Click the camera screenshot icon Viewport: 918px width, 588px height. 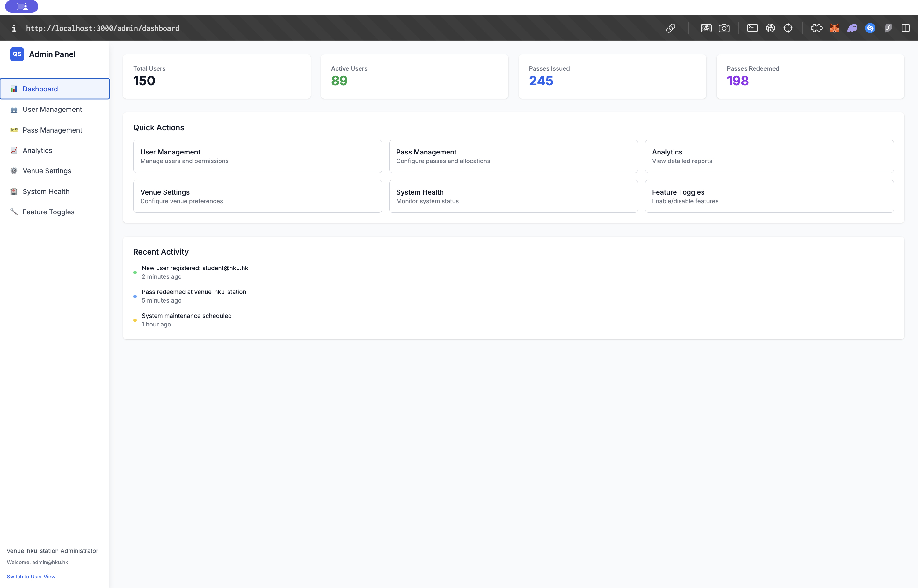pyautogui.click(x=724, y=28)
